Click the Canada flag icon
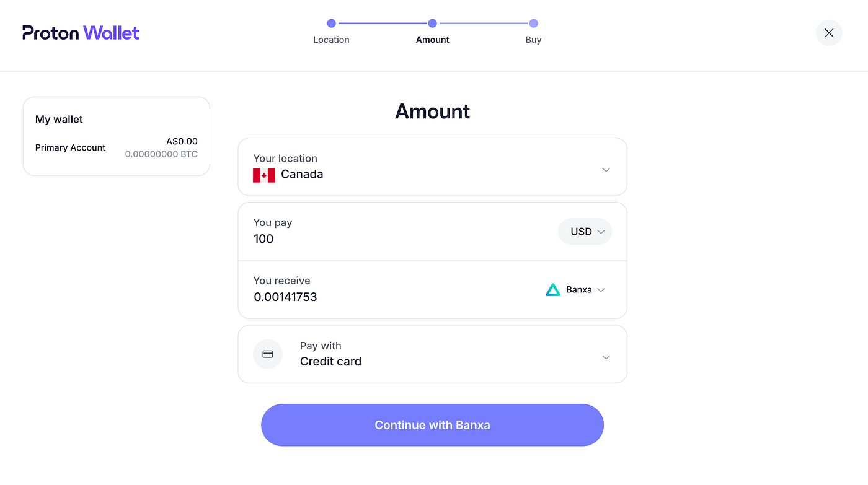 264,175
